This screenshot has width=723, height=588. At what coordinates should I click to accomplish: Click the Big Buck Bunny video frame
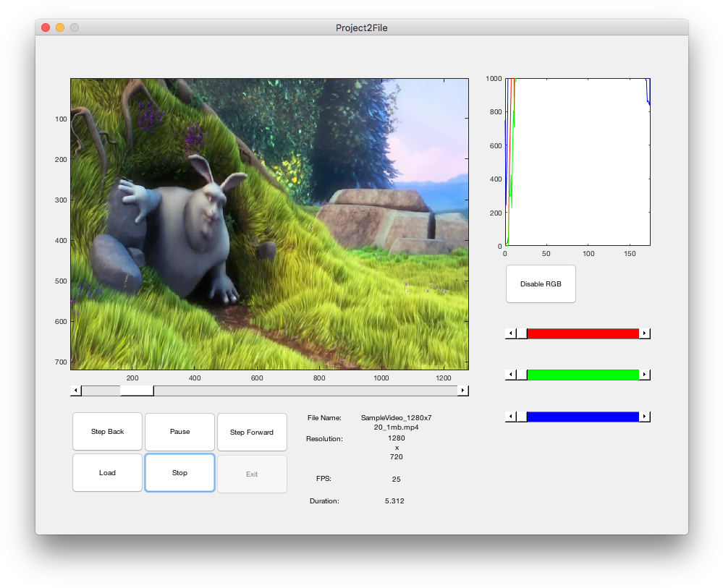coord(269,223)
